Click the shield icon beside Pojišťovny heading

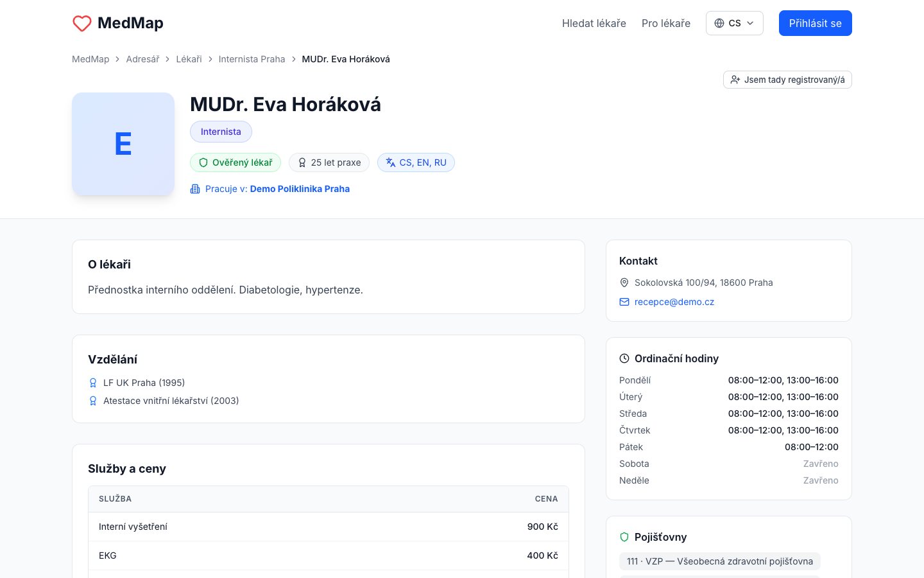pos(624,537)
